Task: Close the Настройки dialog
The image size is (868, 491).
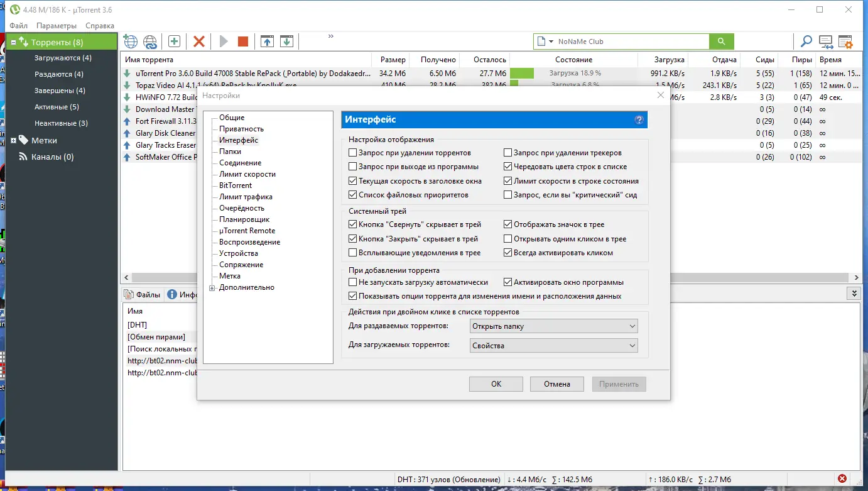Action: click(660, 96)
